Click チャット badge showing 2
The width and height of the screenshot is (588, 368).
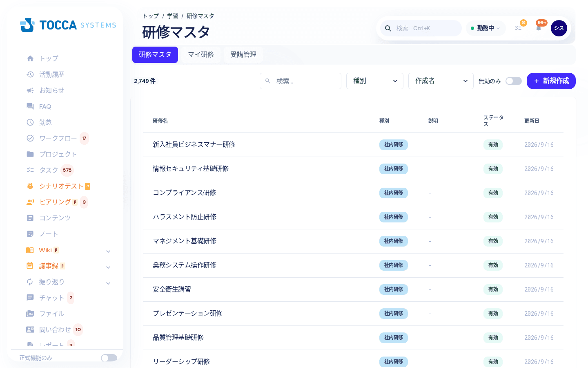[x=71, y=298]
